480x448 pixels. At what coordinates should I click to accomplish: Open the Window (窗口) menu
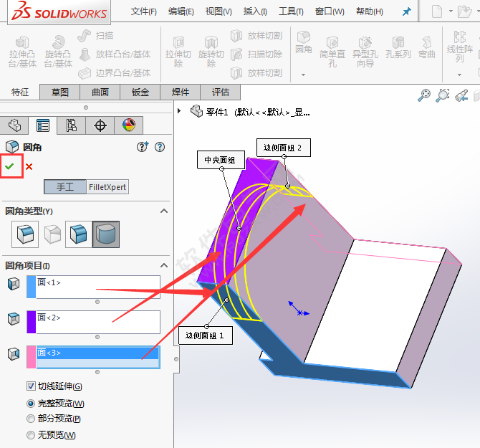point(330,11)
